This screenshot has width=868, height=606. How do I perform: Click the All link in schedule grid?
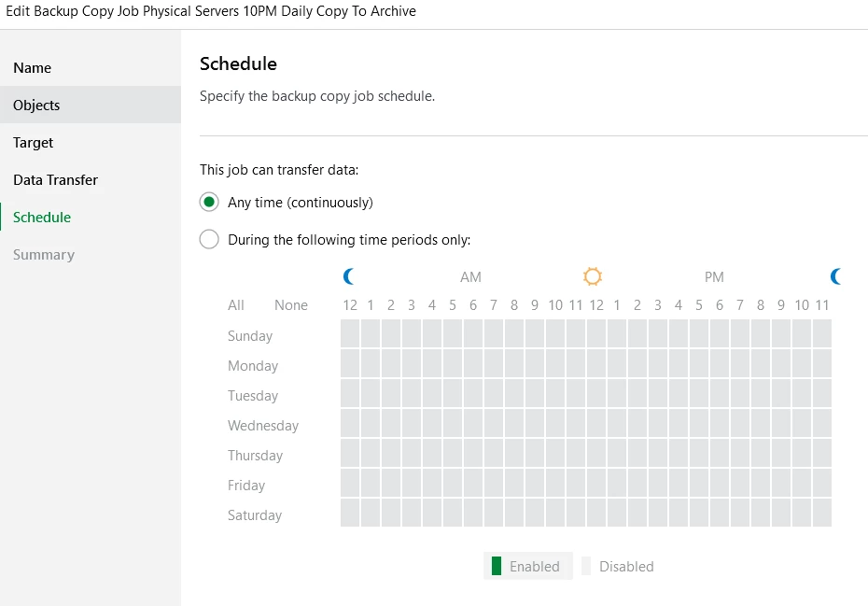tap(236, 305)
